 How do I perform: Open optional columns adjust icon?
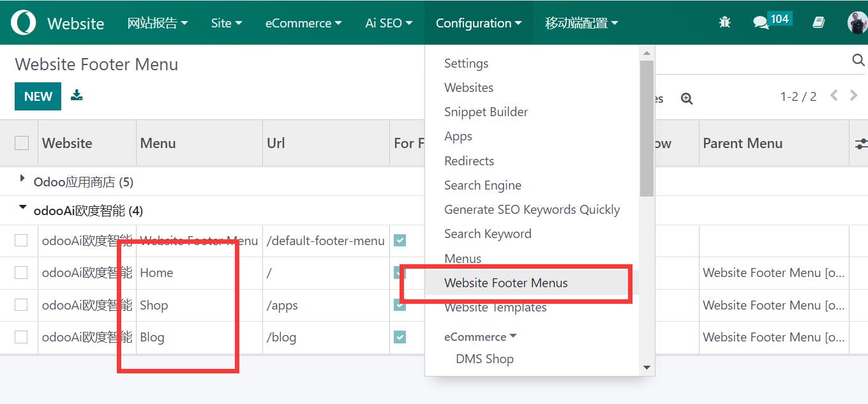861,144
